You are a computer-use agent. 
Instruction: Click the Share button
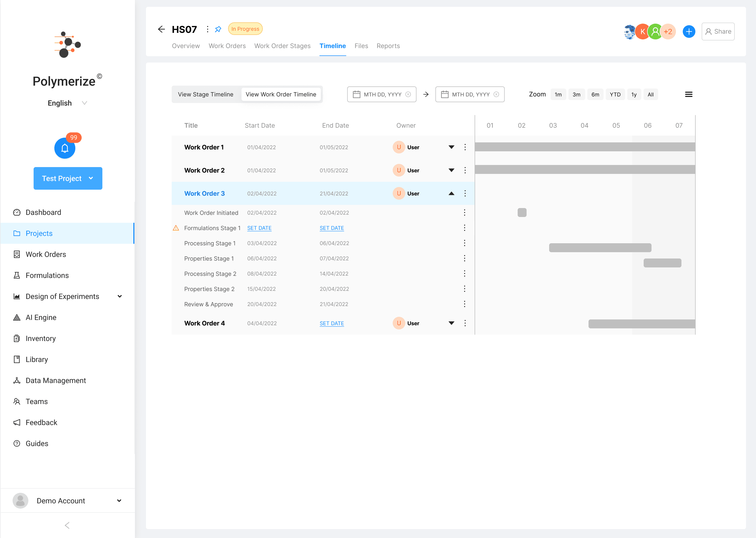[718, 32]
